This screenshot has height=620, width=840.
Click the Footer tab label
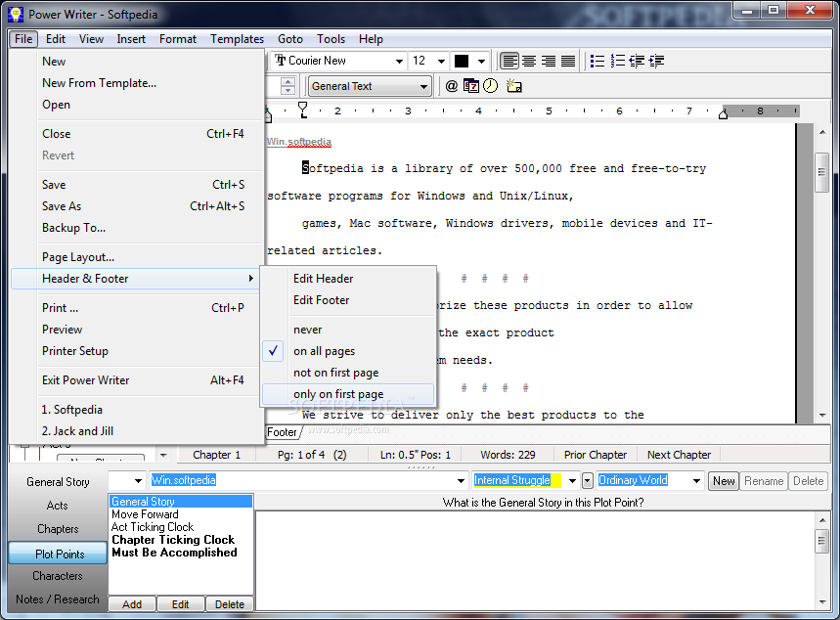point(283,432)
